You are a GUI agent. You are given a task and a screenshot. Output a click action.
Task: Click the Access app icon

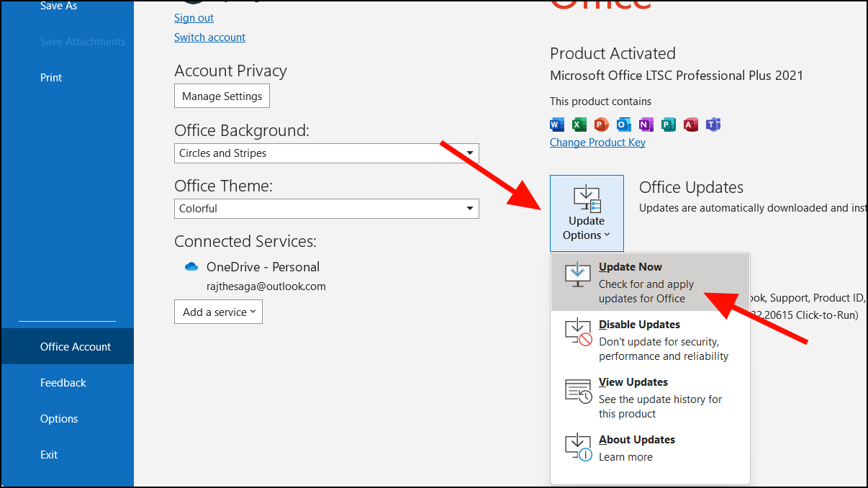coord(691,125)
